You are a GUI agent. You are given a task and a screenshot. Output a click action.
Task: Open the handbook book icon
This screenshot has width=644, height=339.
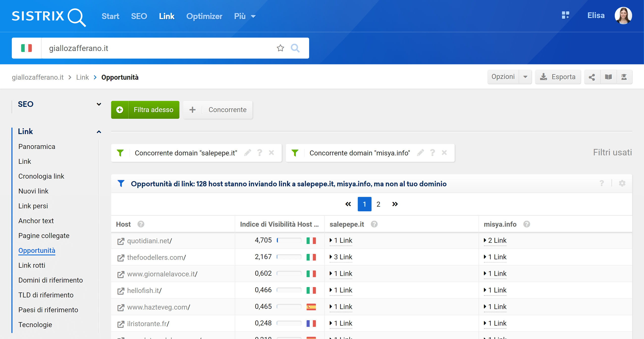click(x=608, y=77)
